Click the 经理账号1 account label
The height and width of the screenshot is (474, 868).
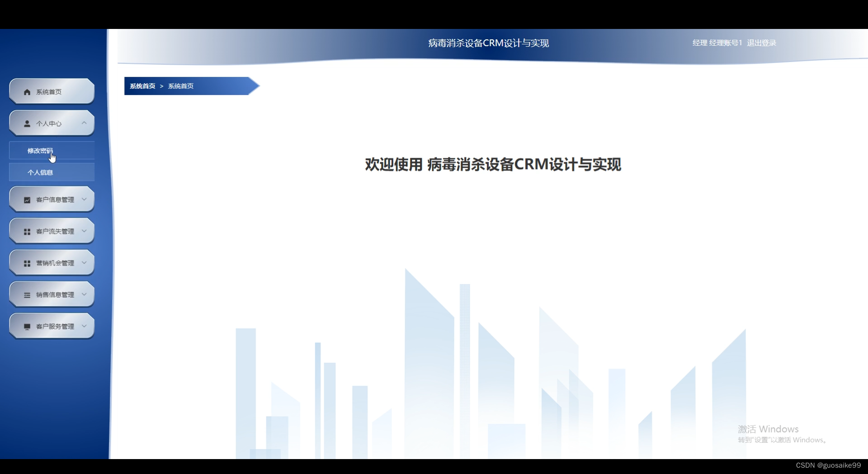click(x=725, y=43)
